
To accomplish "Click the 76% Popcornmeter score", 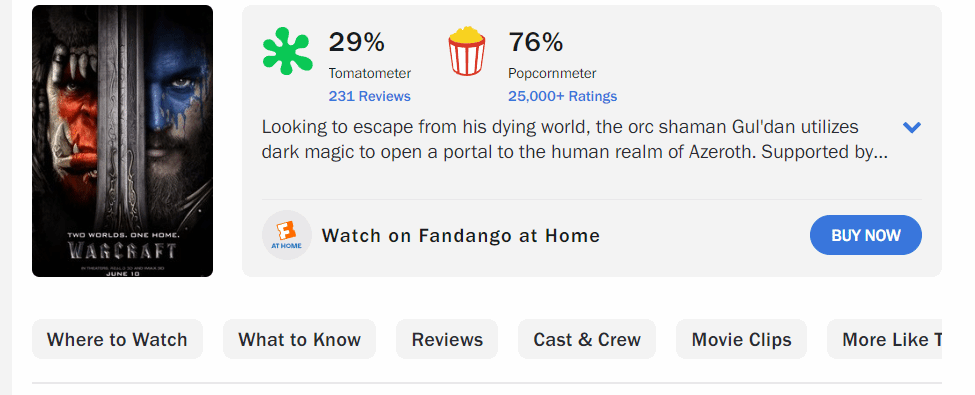I will pyautogui.click(x=536, y=42).
